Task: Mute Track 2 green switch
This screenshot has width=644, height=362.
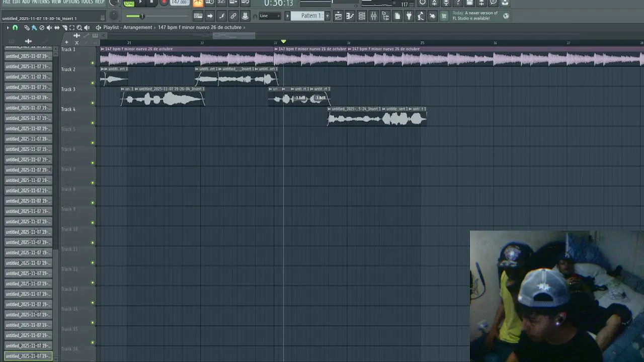Action: pos(93,83)
